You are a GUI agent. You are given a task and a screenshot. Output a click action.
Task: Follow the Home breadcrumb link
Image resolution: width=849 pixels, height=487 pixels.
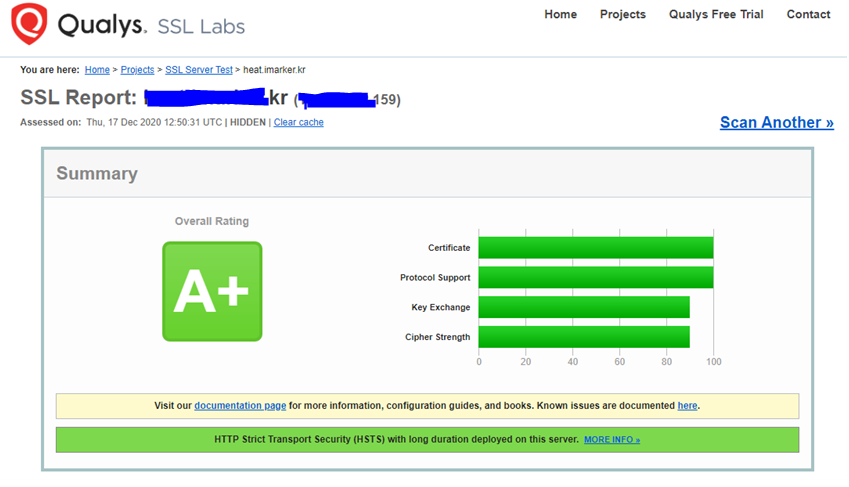click(x=97, y=70)
